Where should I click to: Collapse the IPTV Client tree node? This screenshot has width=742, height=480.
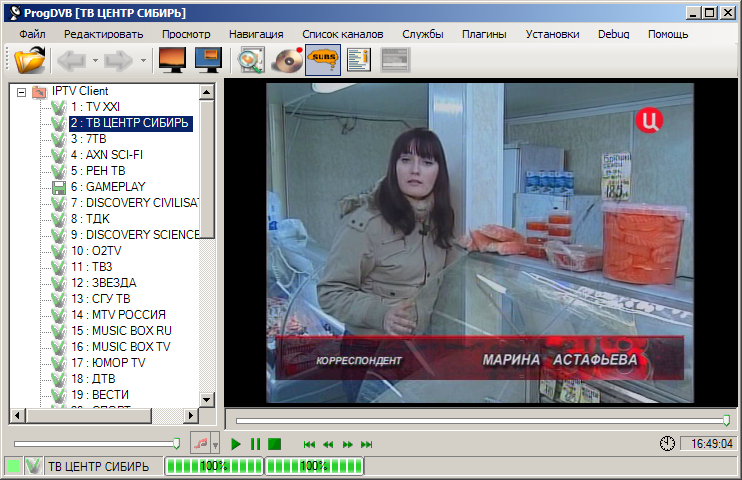21,92
